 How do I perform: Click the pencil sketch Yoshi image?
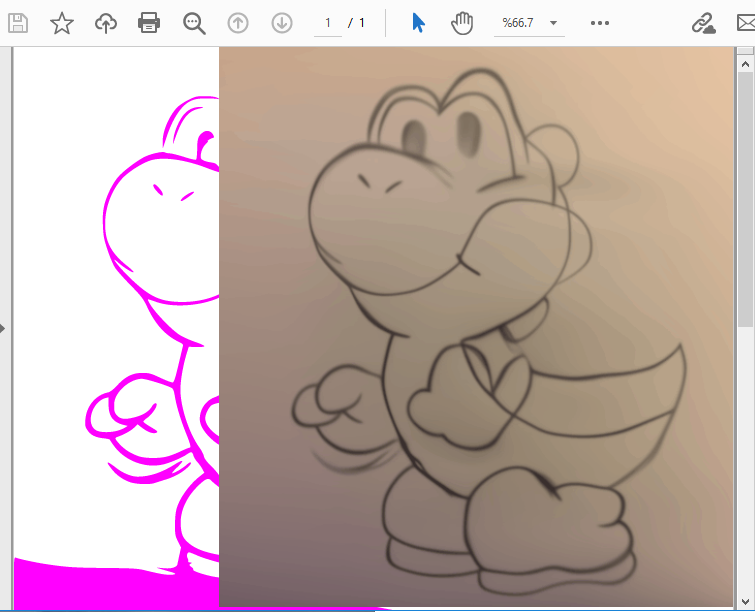[x=476, y=327]
